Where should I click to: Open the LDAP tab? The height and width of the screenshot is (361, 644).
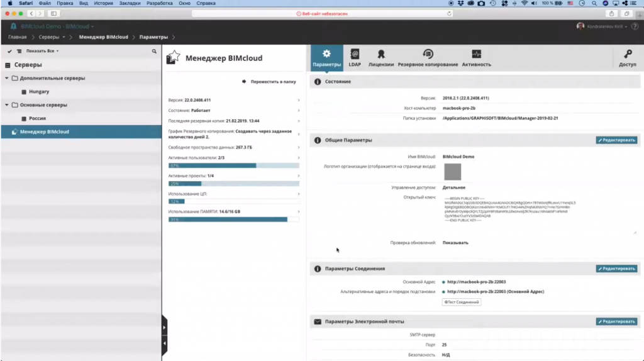point(355,58)
